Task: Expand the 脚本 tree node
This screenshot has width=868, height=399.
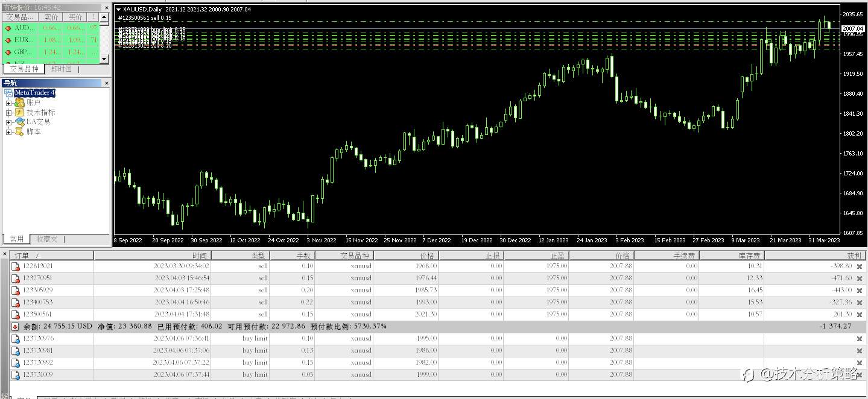Action: click(x=9, y=132)
